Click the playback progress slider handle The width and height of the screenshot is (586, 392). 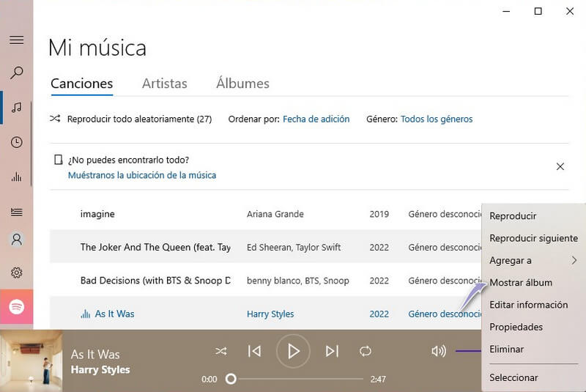tap(231, 379)
